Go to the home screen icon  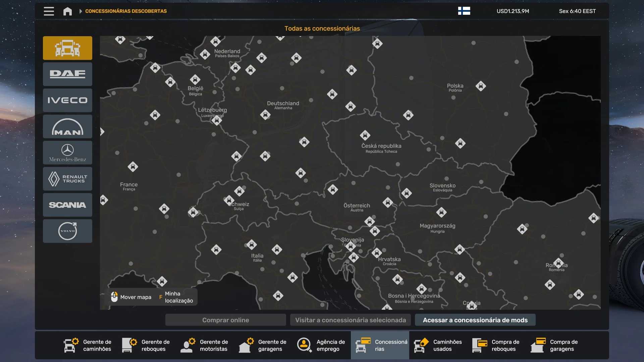point(67,11)
